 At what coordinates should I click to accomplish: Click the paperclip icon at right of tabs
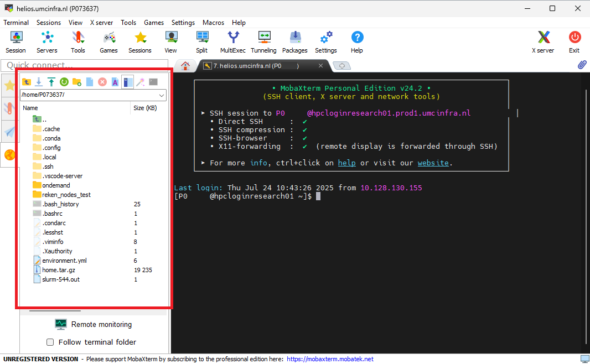click(582, 65)
